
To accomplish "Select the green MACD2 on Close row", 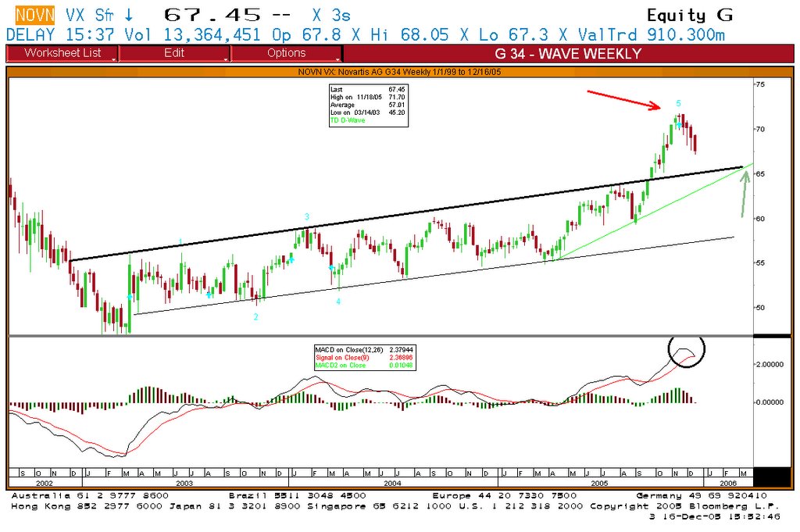I will (x=364, y=365).
